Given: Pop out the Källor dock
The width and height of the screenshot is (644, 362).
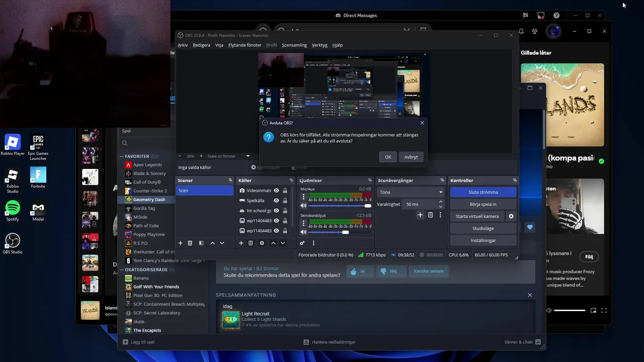Looking at the screenshot, I should [291, 180].
